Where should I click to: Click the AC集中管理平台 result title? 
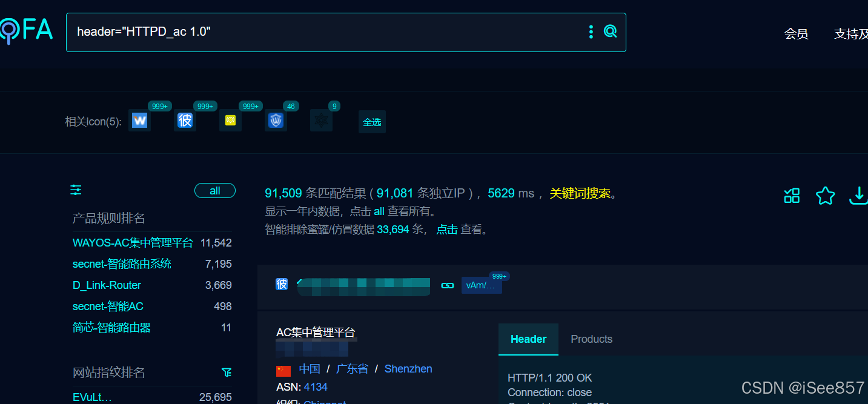pos(316,333)
